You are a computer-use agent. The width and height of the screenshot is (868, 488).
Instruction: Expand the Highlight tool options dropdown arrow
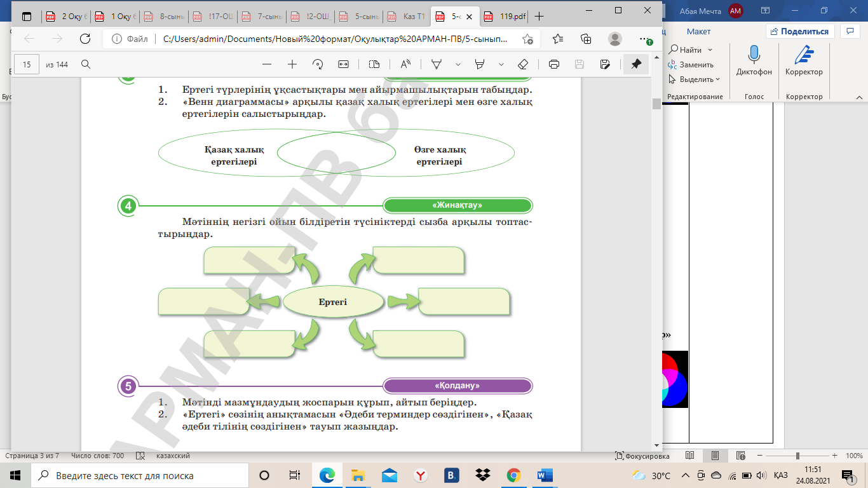coord(501,64)
